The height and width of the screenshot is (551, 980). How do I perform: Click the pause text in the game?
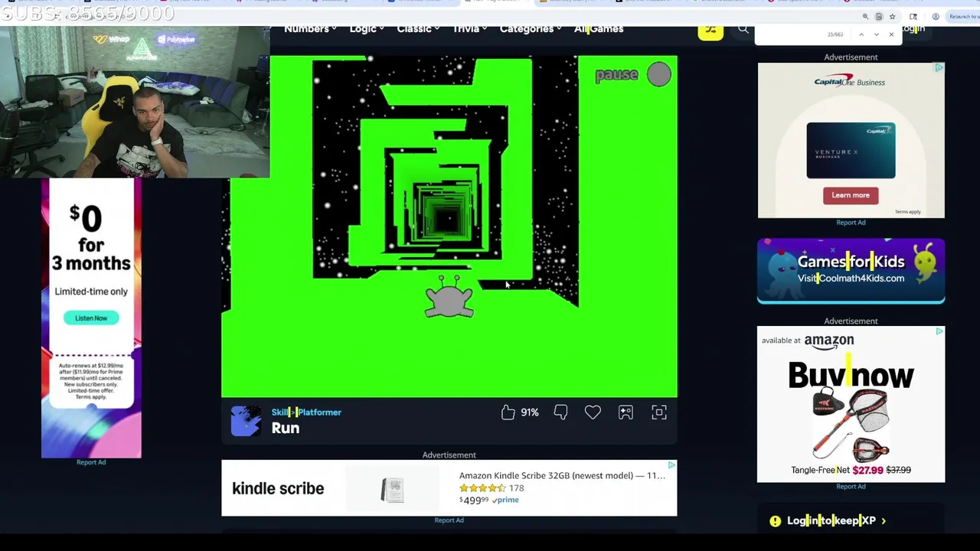616,74
